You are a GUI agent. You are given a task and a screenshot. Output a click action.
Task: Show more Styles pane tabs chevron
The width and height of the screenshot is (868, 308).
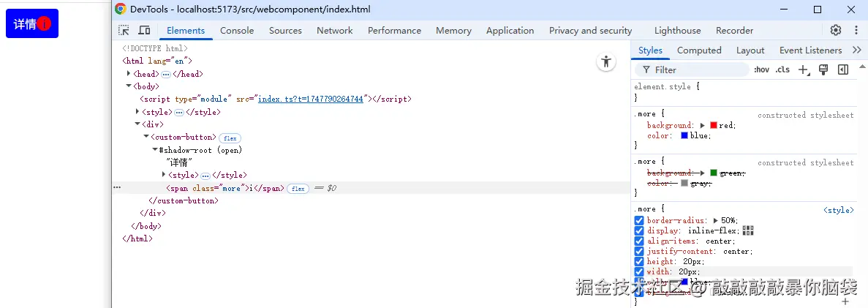coord(857,50)
